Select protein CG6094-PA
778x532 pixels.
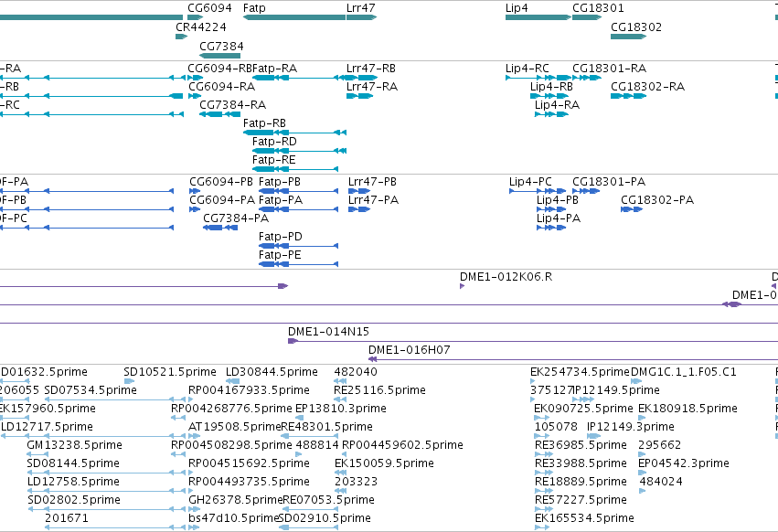(x=195, y=209)
